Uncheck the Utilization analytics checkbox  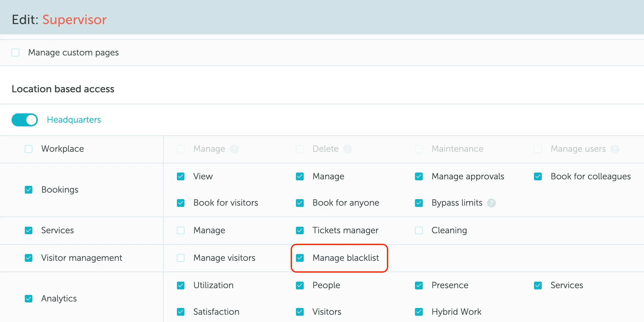(181, 285)
